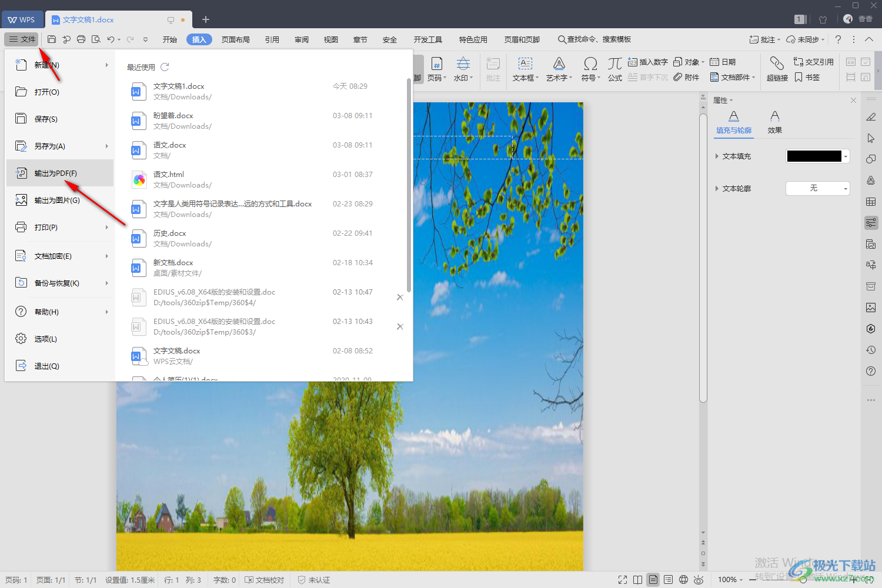Switch to web layout view in status bar
The image size is (882, 588).
pos(683,580)
